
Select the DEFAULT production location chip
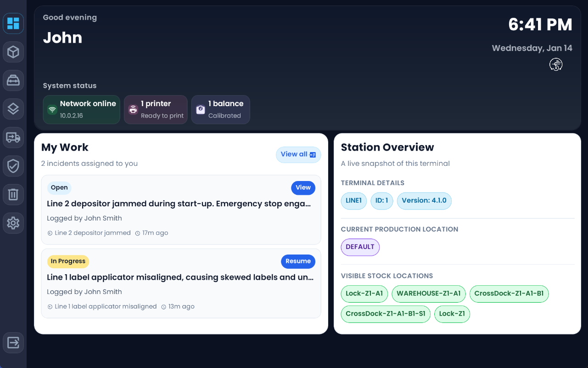point(360,247)
